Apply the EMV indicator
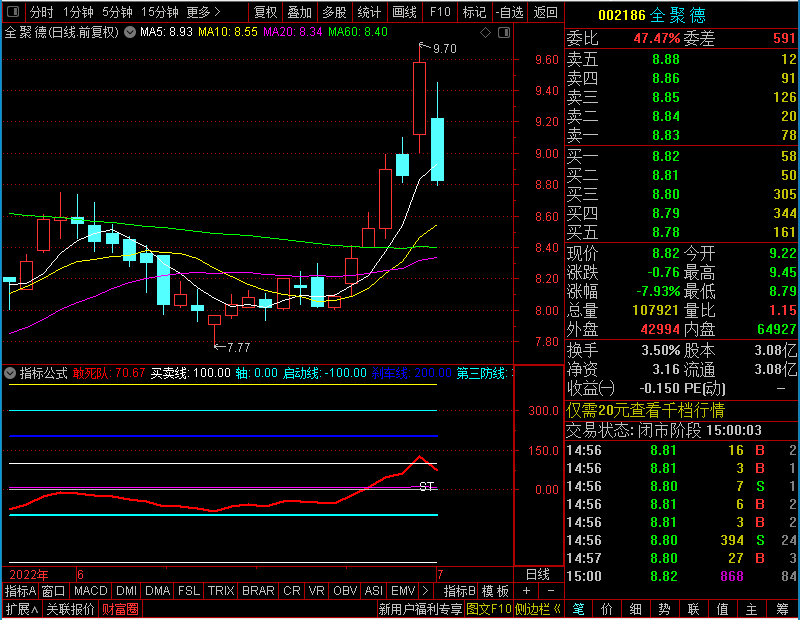The image size is (800, 620). coord(403,591)
